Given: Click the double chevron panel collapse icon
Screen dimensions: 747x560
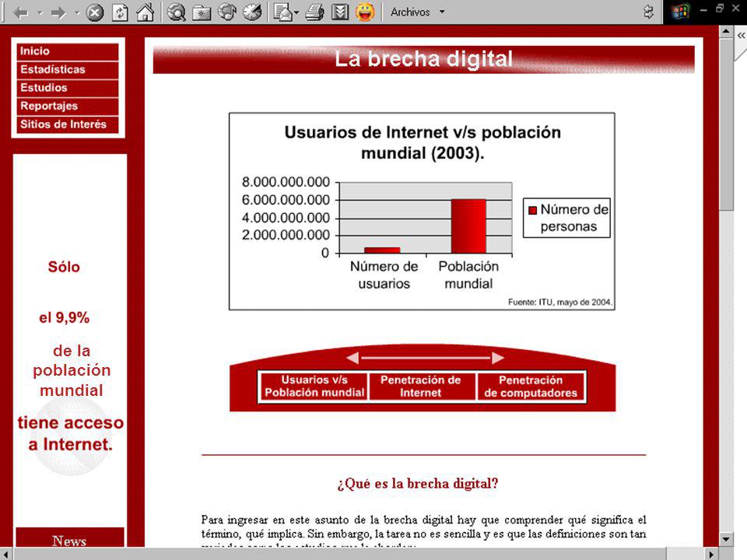Looking at the screenshot, I should point(741,36).
